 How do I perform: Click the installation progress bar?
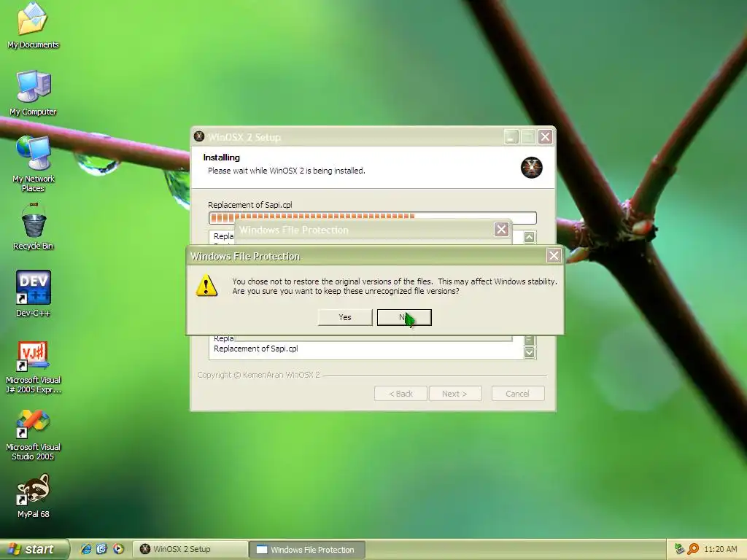[x=373, y=217]
